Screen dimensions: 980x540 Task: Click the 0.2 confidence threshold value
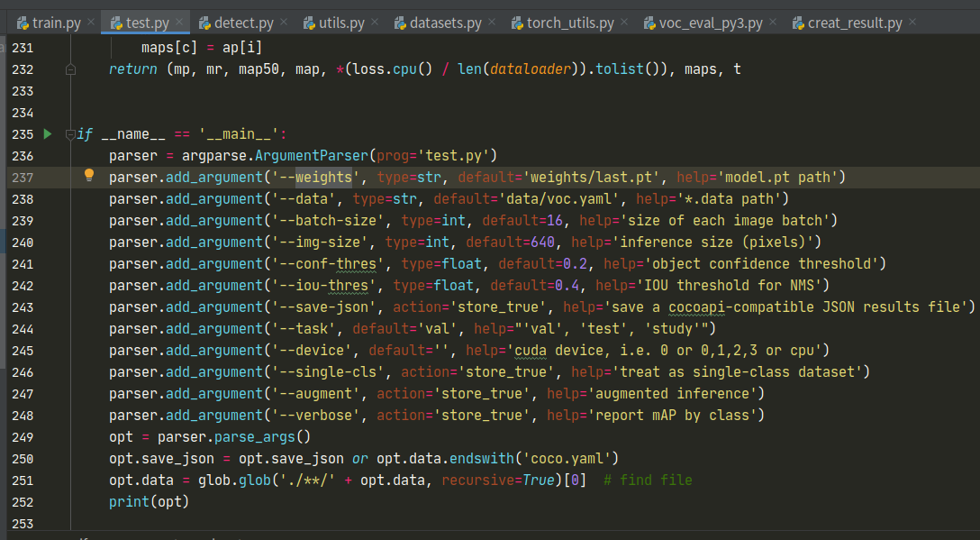[x=575, y=263]
